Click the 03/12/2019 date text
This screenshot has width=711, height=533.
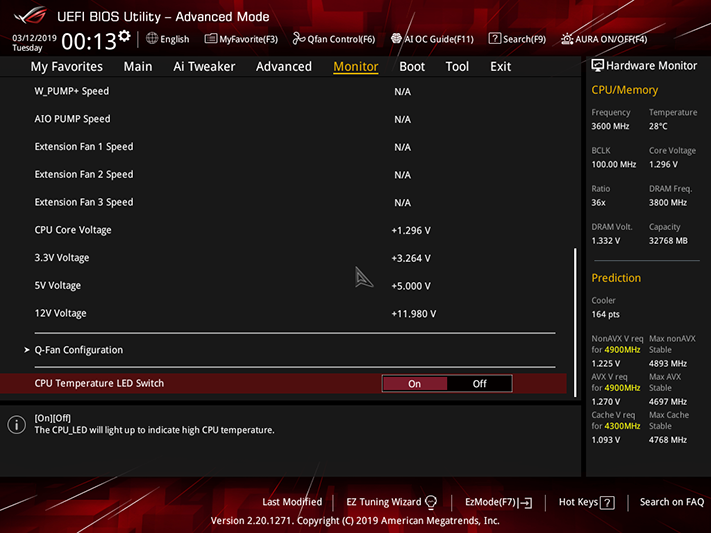pos(34,38)
